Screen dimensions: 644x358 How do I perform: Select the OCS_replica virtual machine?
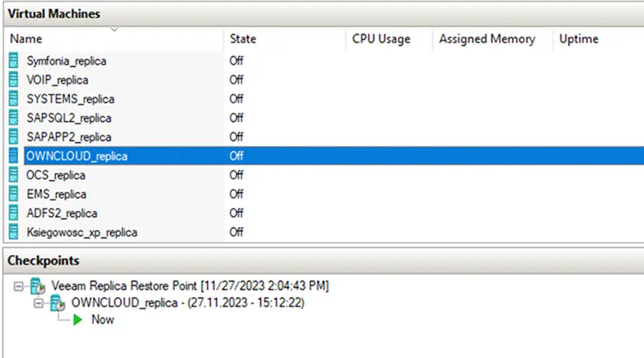click(56, 175)
